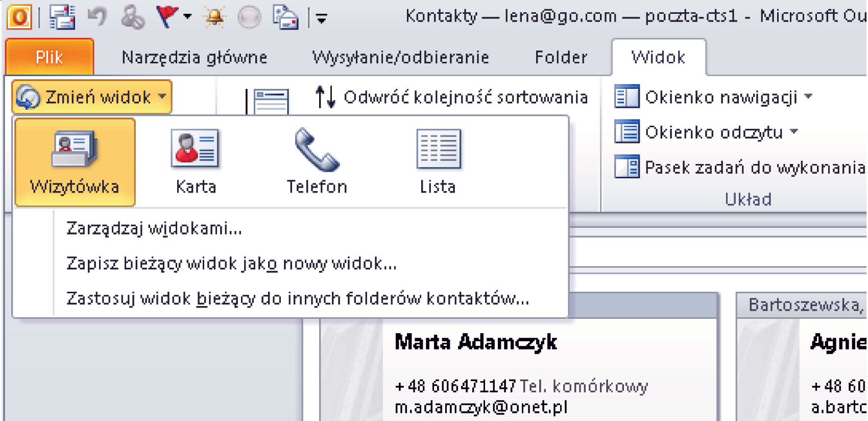Open the customize quick access toolbar arrow
Image resolution: width=868 pixels, height=421 pixels.
coord(322,19)
